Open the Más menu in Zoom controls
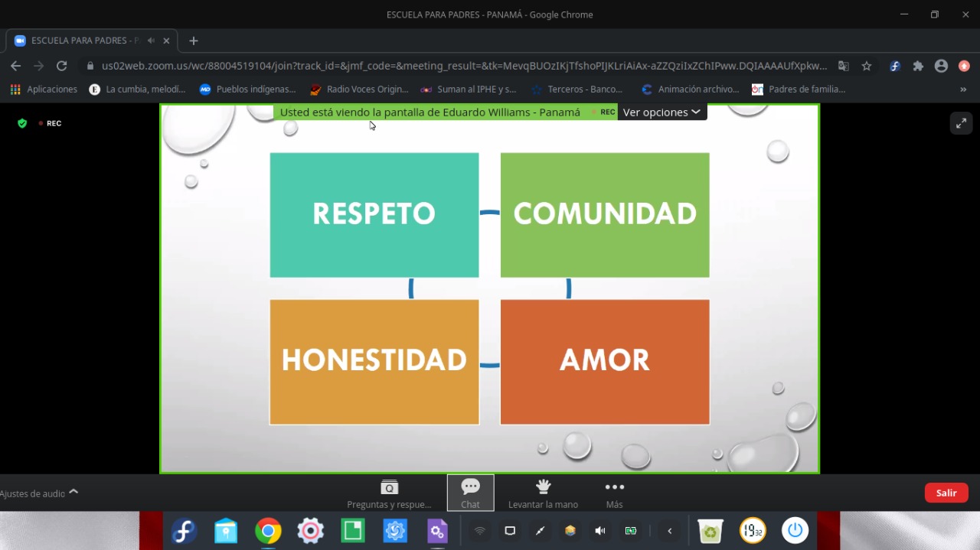 614,493
